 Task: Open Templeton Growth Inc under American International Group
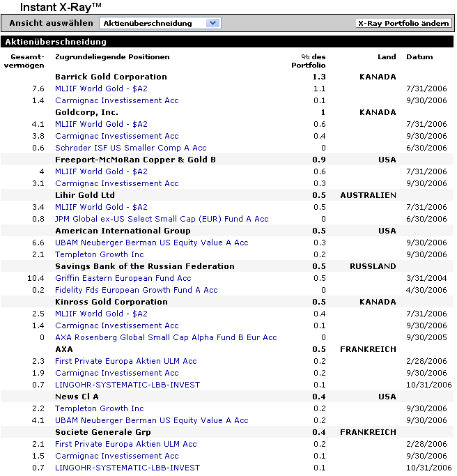tap(99, 254)
